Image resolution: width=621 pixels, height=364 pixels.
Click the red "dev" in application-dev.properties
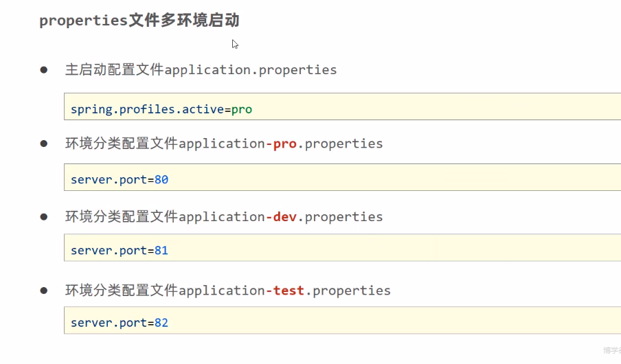[285, 217]
